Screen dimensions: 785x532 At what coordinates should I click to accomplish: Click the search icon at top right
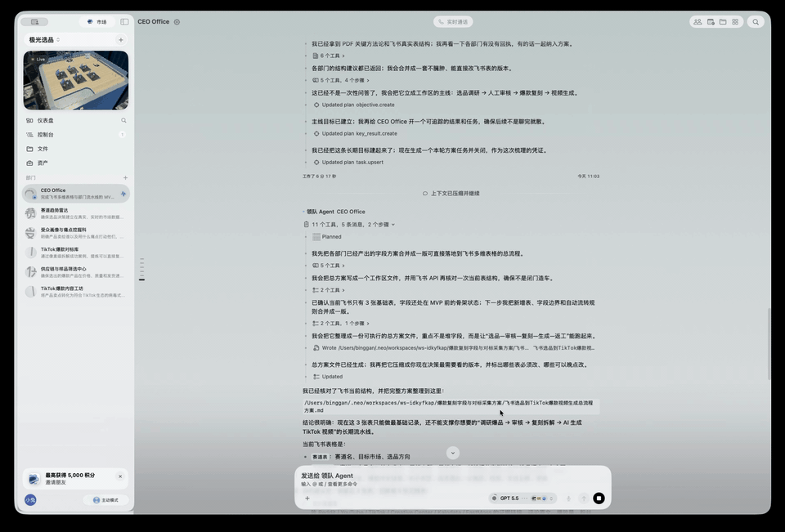click(756, 21)
